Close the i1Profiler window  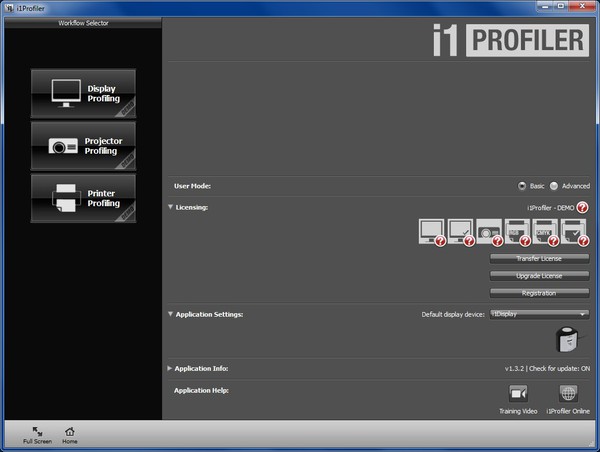[582, 6]
